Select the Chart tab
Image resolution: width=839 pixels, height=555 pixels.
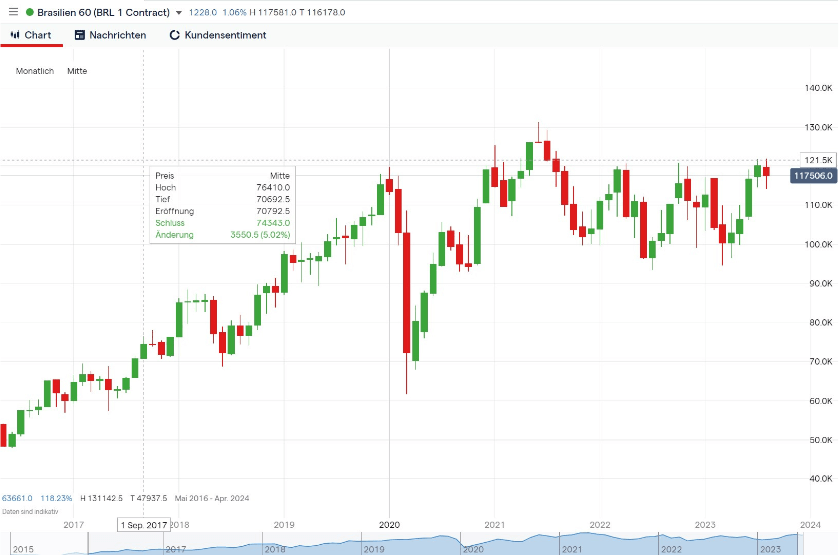(x=32, y=35)
